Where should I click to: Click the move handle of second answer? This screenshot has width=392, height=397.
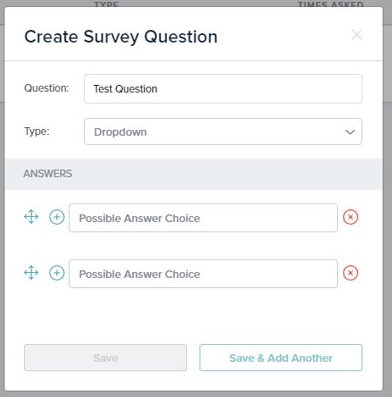pyautogui.click(x=31, y=273)
